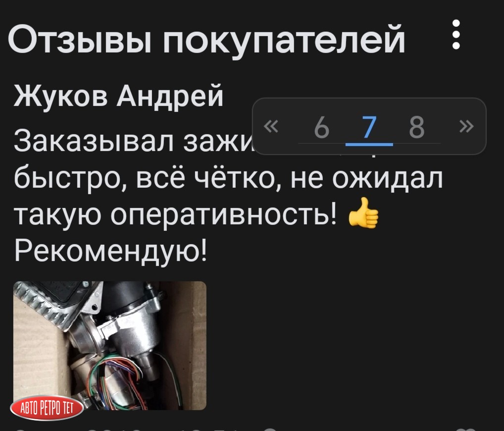Go to previous pages with « arrow
This screenshot has width=504, height=431.
(272, 126)
